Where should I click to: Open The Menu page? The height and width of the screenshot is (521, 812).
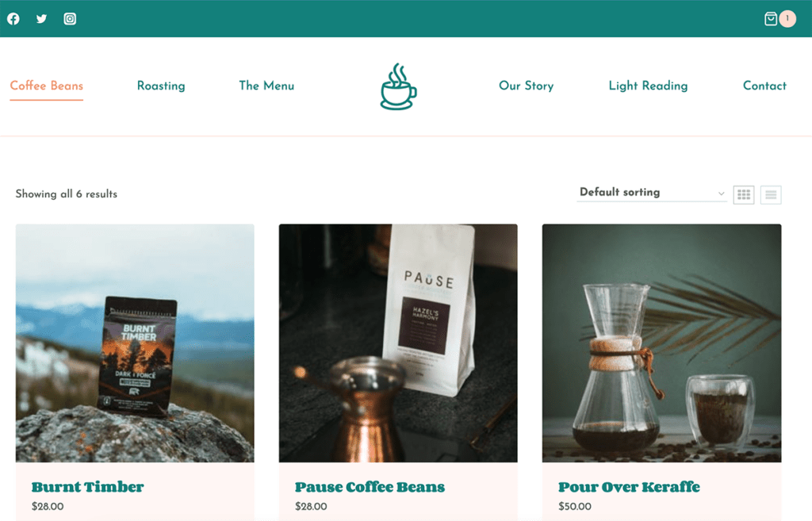(x=266, y=86)
